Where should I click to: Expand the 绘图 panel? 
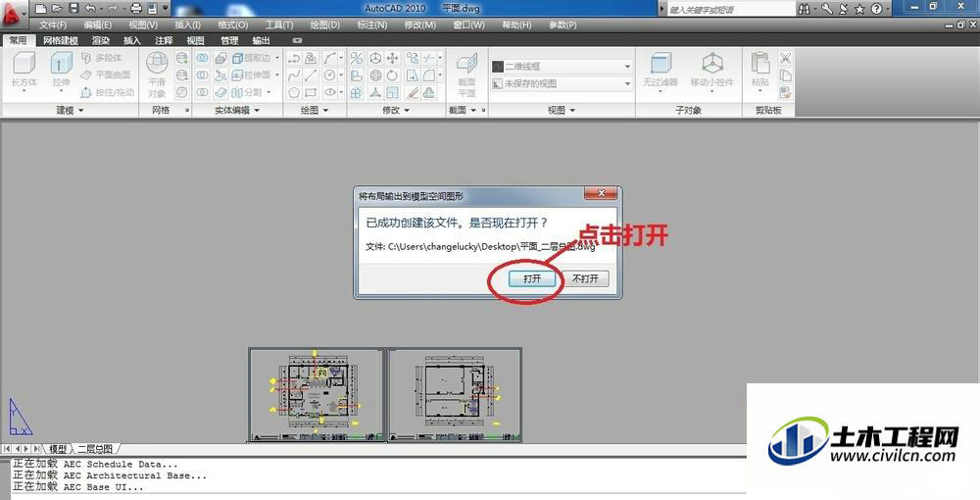(x=315, y=110)
